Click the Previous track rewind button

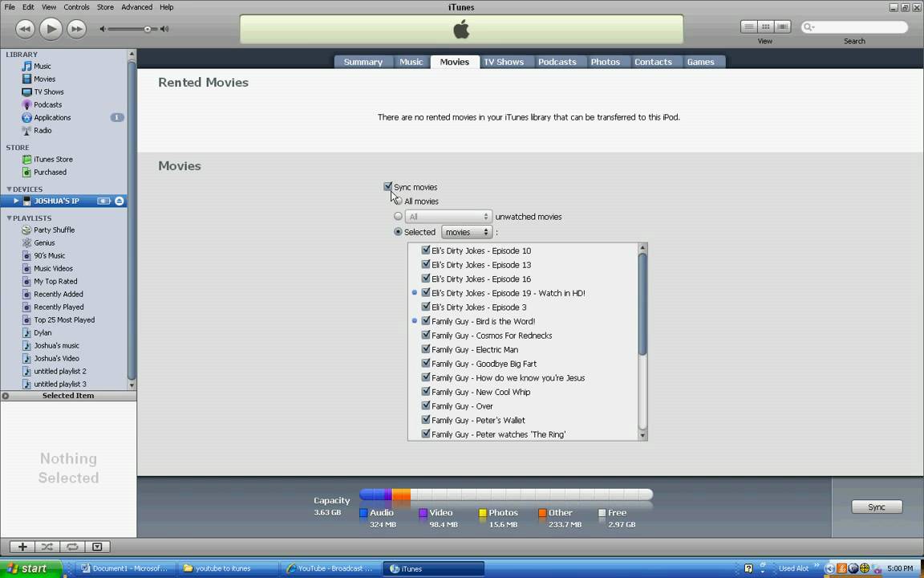point(25,29)
